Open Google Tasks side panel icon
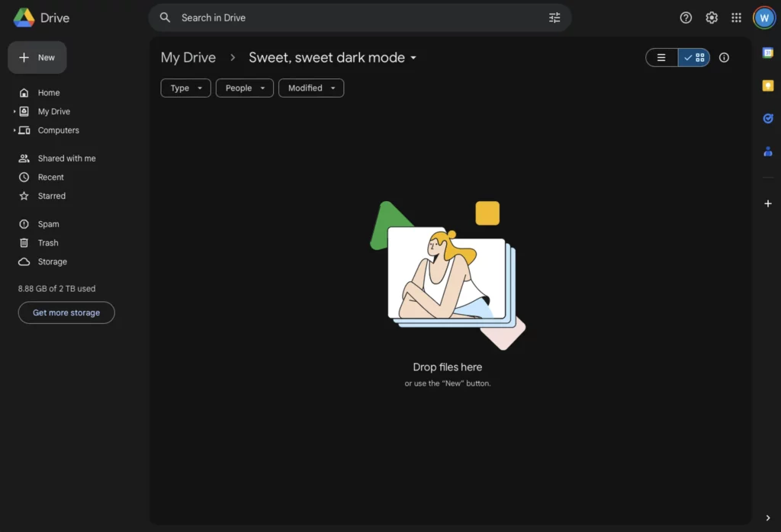781x532 pixels. (x=768, y=118)
